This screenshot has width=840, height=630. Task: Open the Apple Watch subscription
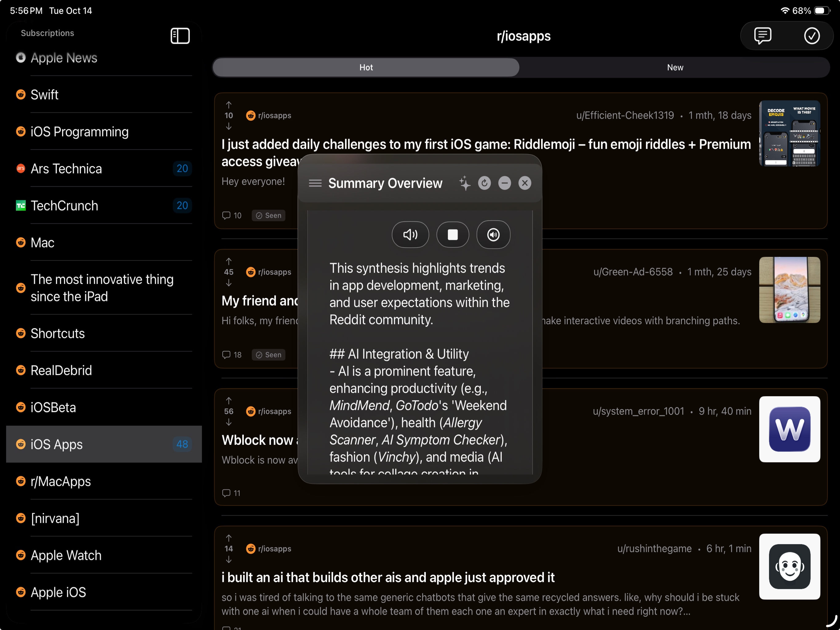[x=104, y=555]
